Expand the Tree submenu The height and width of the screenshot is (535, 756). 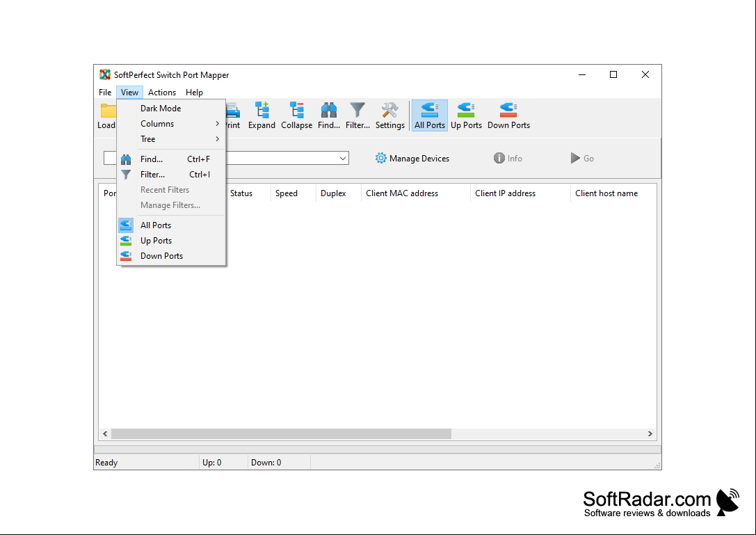[171, 139]
